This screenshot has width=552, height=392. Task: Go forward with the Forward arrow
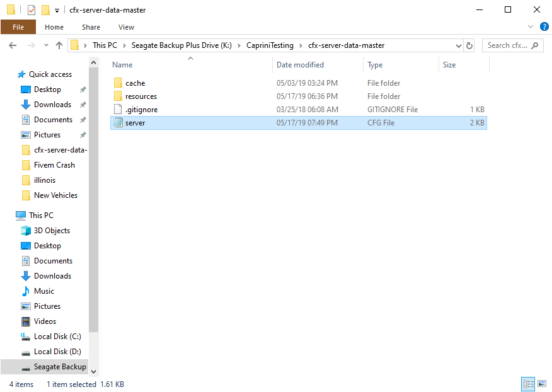click(32, 45)
